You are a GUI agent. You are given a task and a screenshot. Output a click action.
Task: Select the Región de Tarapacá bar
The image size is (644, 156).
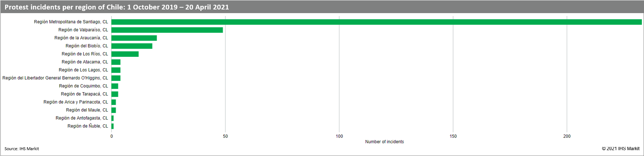pyautogui.click(x=115, y=94)
